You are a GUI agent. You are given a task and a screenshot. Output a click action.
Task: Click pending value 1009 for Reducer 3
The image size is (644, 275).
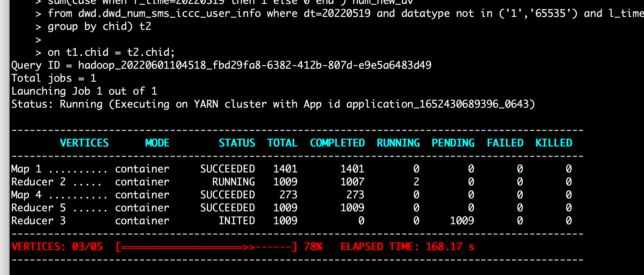[x=462, y=221]
